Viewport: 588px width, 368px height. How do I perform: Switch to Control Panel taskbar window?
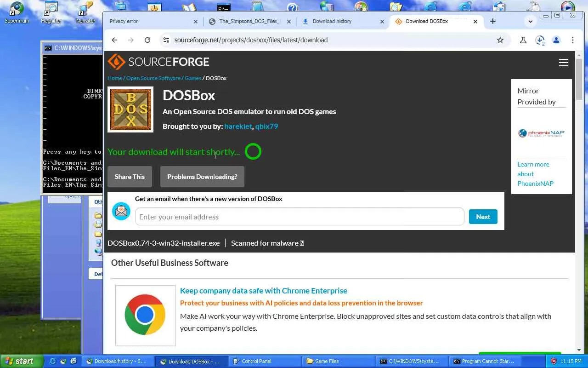264,361
